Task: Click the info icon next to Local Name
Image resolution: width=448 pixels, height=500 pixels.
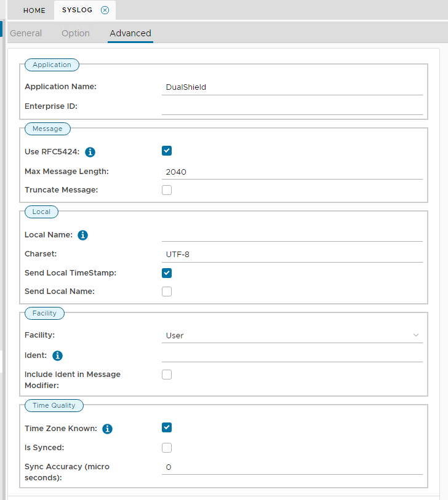Action: tap(82, 235)
